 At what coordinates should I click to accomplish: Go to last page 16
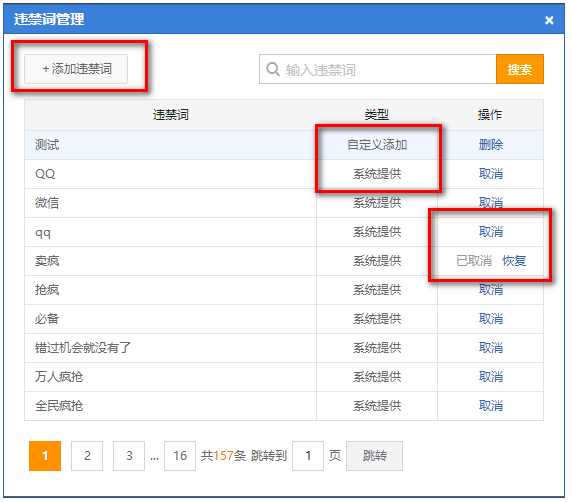180,456
